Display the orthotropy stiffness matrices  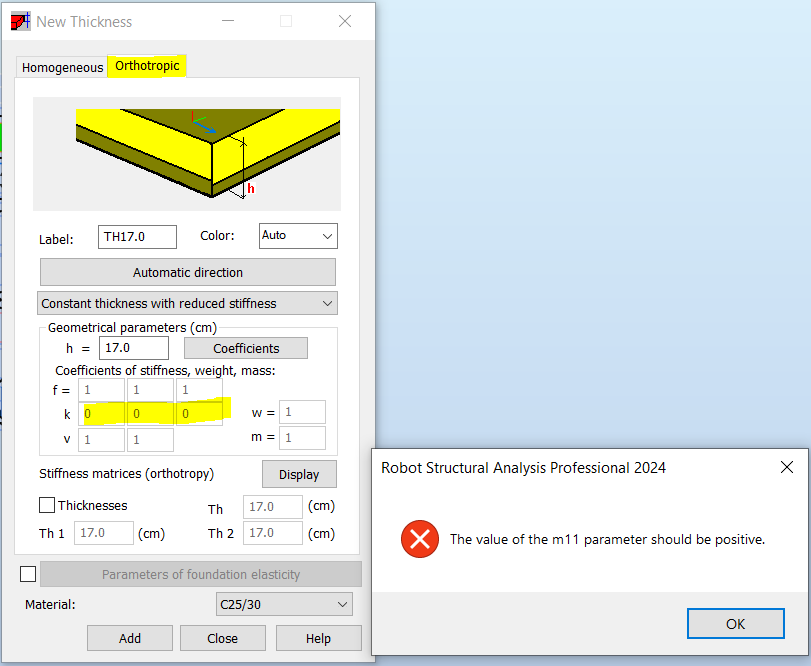pyautogui.click(x=299, y=474)
